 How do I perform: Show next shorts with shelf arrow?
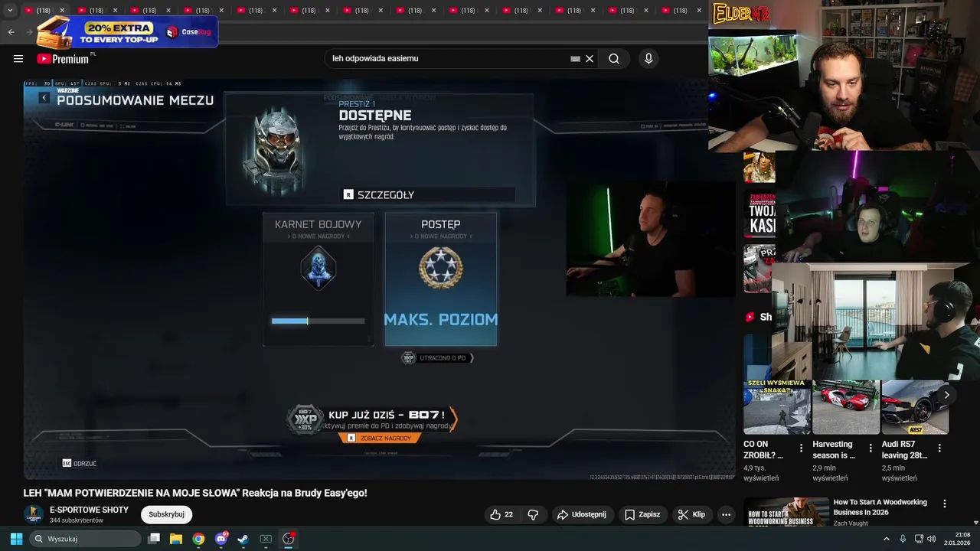pos(946,395)
